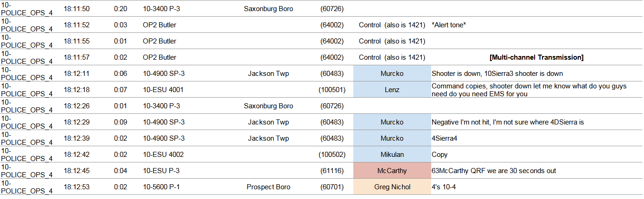The height and width of the screenshot is (199, 644).
Task: Select the Prospect Boro cell
Action: (x=268, y=187)
